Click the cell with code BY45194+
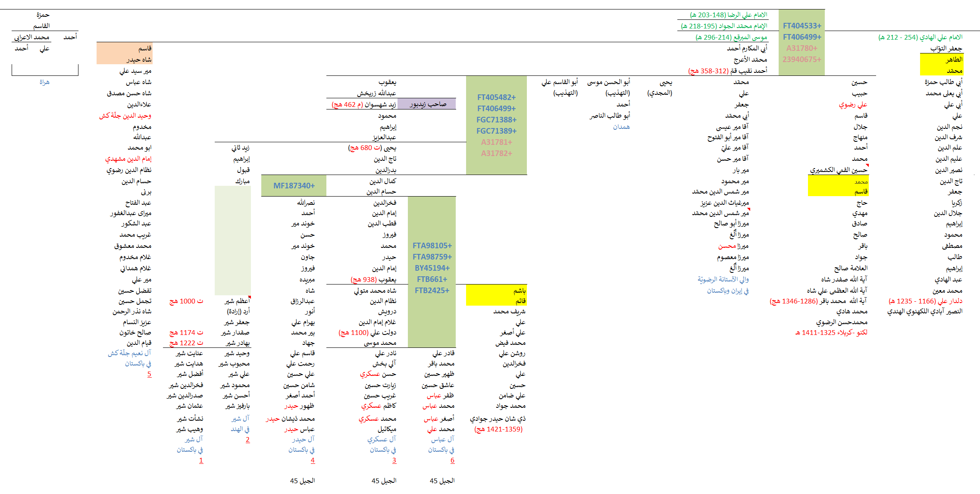 click(x=432, y=268)
